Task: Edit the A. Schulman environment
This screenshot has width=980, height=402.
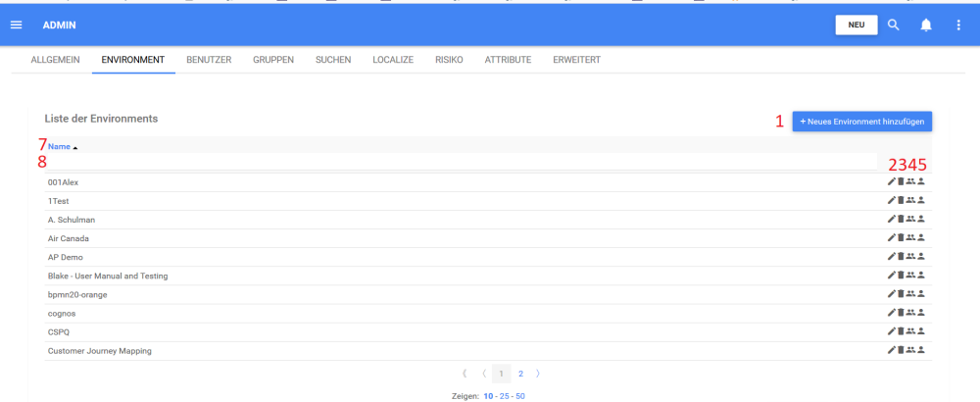Action: tap(892, 219)
